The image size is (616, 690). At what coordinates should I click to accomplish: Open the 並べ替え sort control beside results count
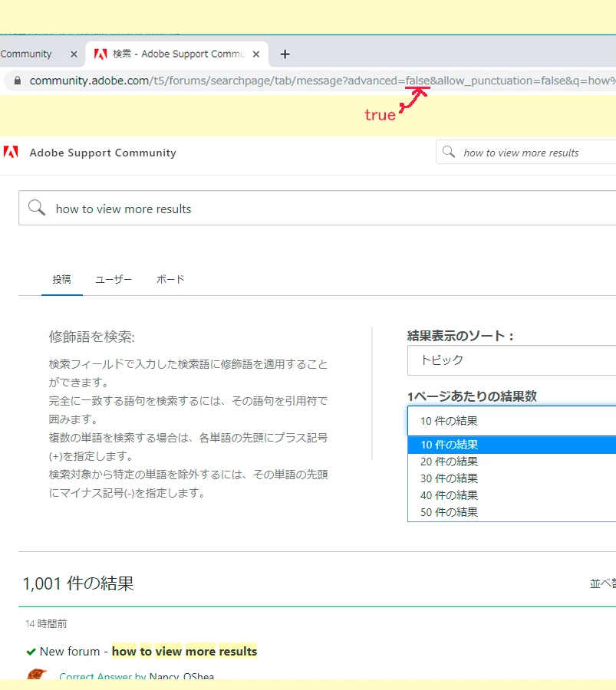tap(603, 583)
